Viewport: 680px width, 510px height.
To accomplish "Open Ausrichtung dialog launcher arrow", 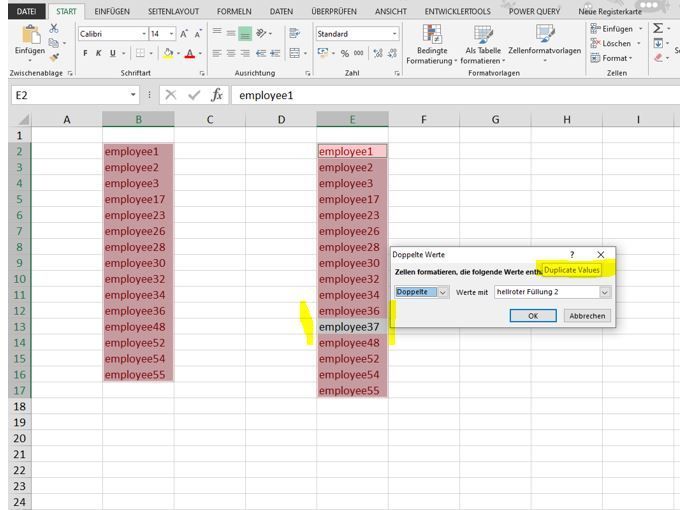I will point(308,74).
